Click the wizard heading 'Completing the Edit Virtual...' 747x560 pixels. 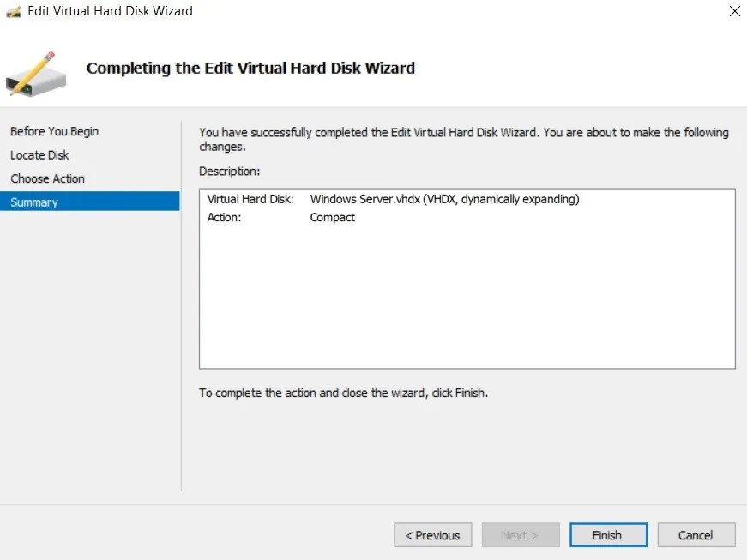pos(250,68)
